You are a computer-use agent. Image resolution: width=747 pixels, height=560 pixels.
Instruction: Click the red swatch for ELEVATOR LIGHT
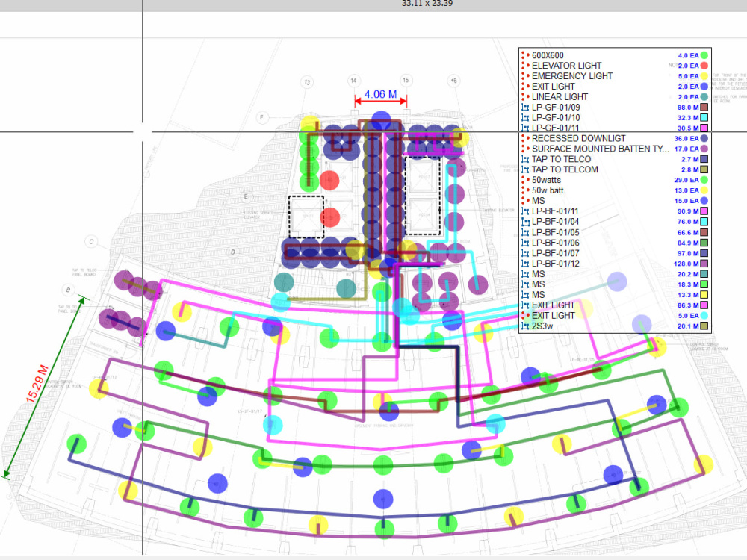704,66
